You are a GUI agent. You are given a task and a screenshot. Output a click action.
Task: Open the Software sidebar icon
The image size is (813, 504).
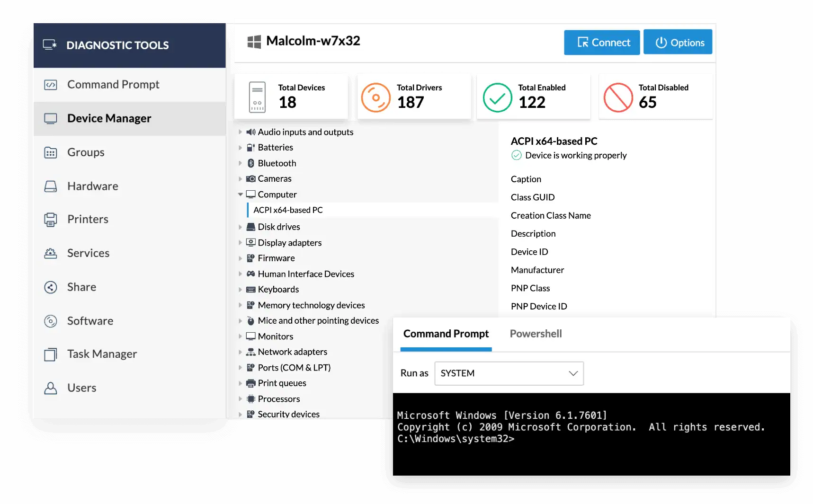pos(51,321)
